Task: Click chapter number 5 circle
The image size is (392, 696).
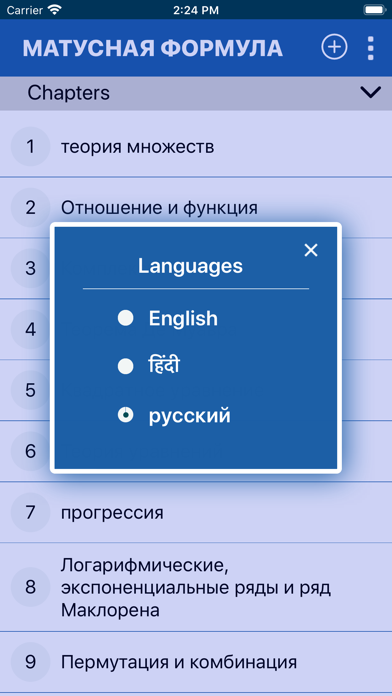Action: point(30,390)
